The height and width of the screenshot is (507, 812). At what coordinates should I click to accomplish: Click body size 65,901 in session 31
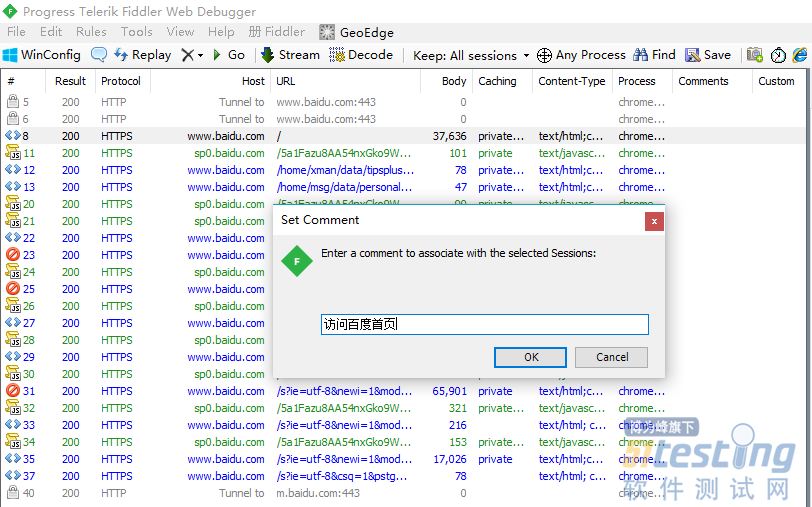point(449,391)
